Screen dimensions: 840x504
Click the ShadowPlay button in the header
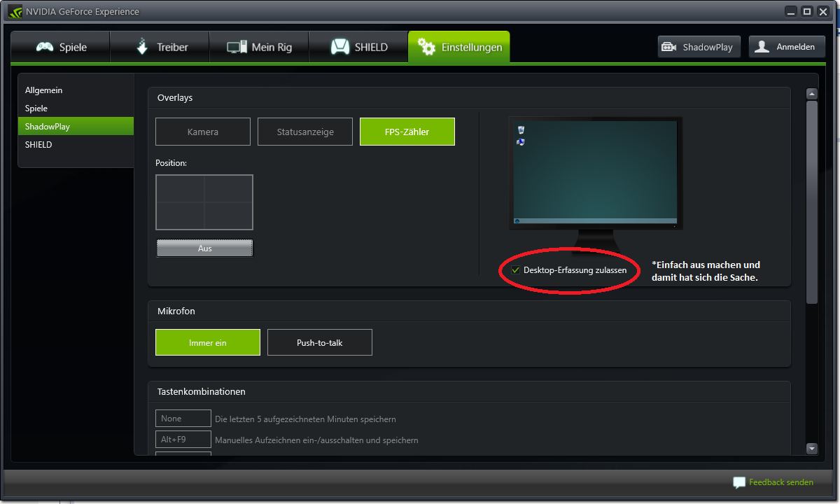699,47
